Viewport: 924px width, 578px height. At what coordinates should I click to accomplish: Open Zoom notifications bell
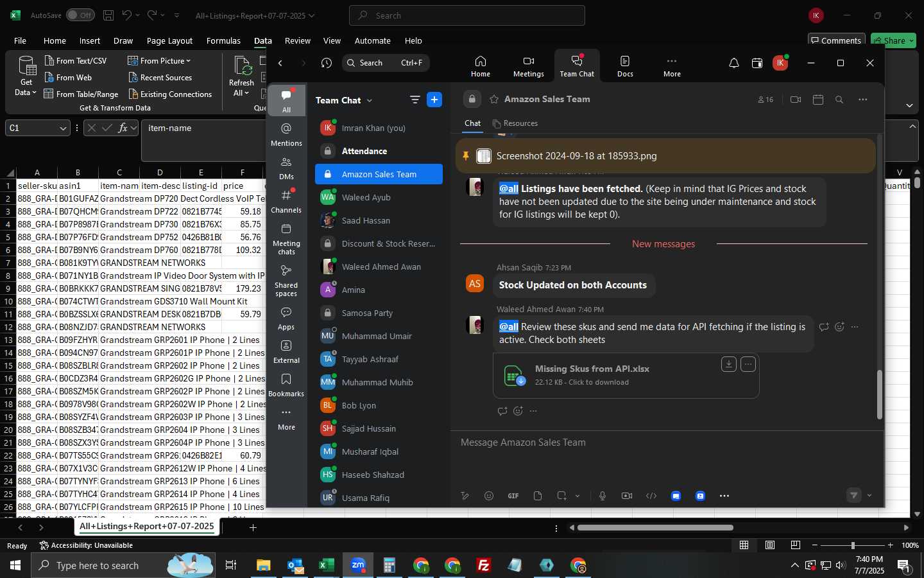[x=734, y=63]
